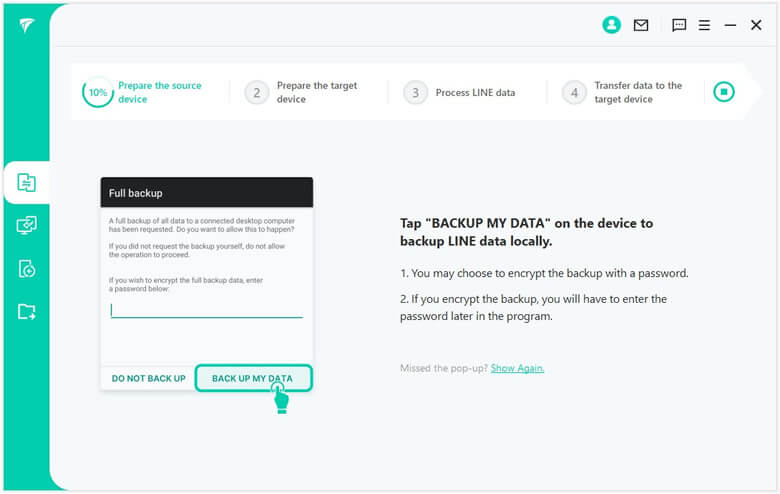Click the app logo in the sidebar
The image size is (780, 494).
tap(27, 25)
